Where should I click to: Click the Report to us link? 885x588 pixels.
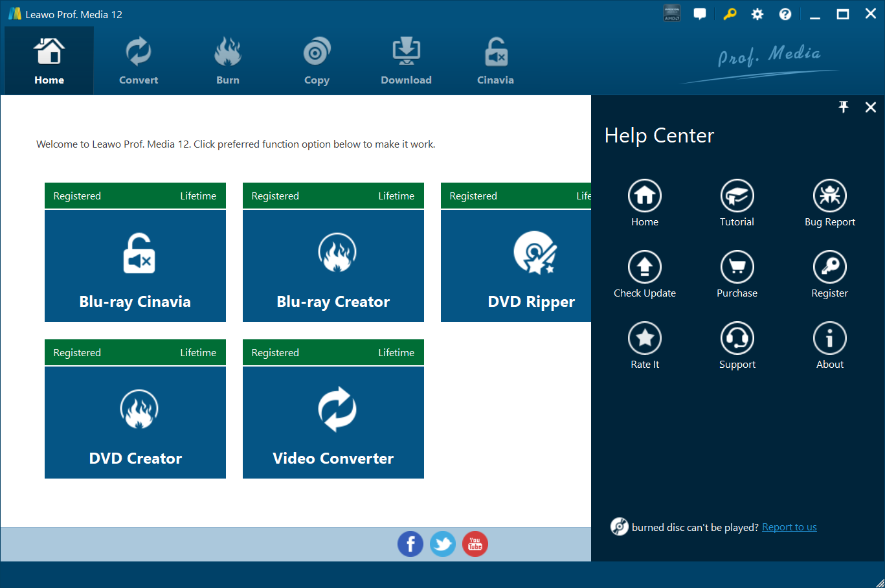[x=789, y=527]
